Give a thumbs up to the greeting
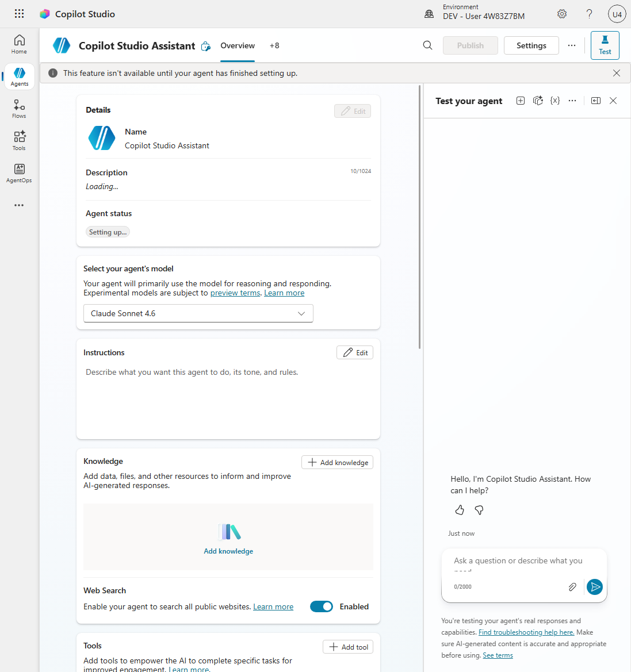Image resolution: width=631 pixels, height=672 pixels. tap(460, 510)
